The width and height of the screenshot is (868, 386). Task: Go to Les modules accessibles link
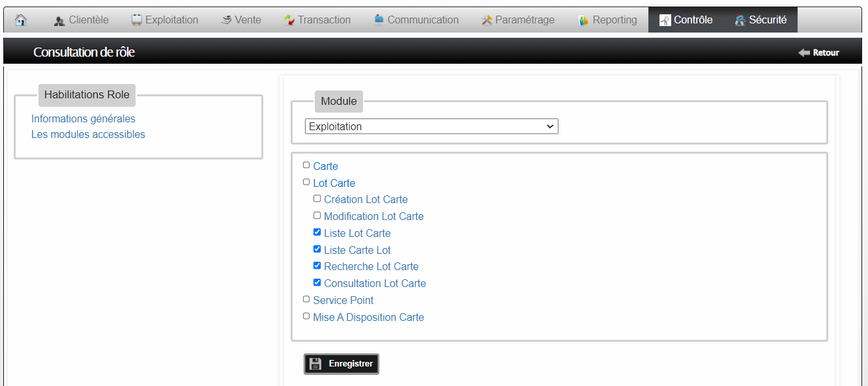(88, 135)
